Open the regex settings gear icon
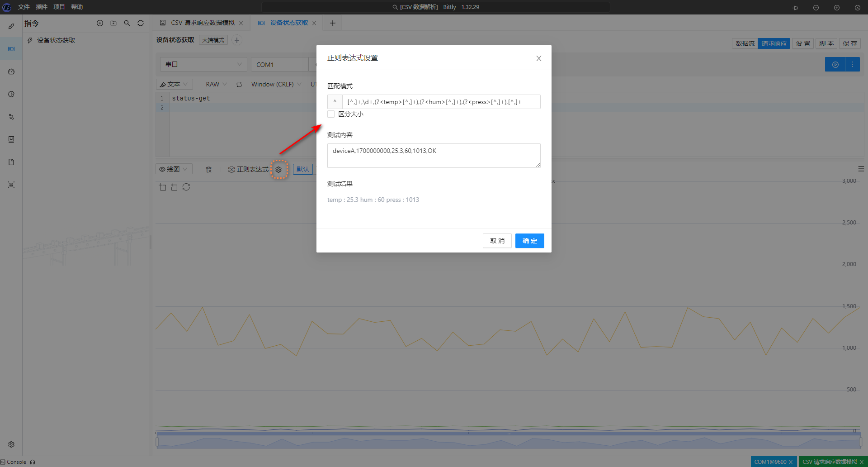Image resolution: width=868 pixels, height=467 pixels. pos(278,169)
